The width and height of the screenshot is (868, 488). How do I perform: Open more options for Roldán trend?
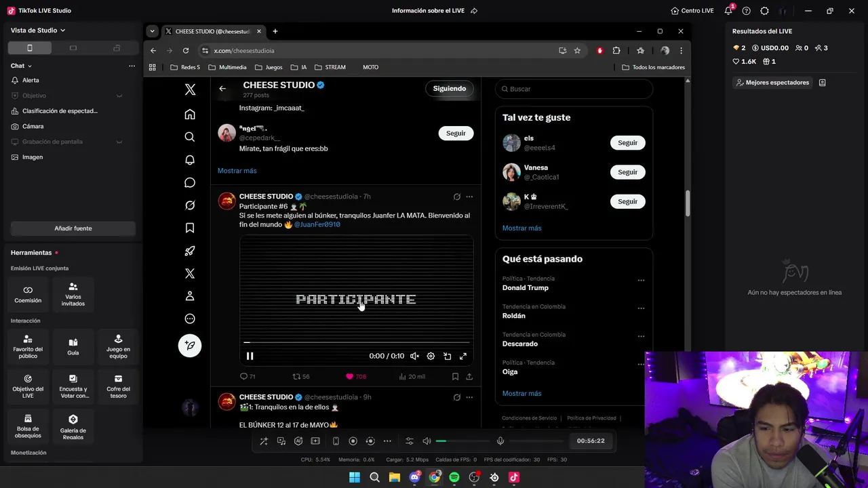click(x=641, y=308)
